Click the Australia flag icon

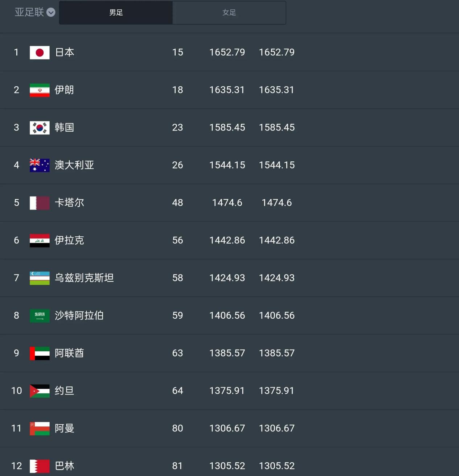click(40, 165)
